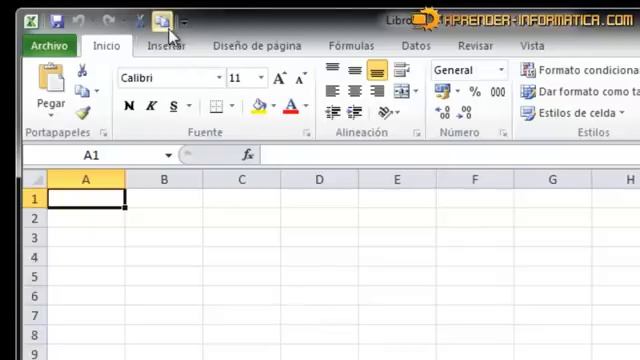The image size is (640, 360).
Task: Click the Excel application icon in the title bar
Action: 31,21
